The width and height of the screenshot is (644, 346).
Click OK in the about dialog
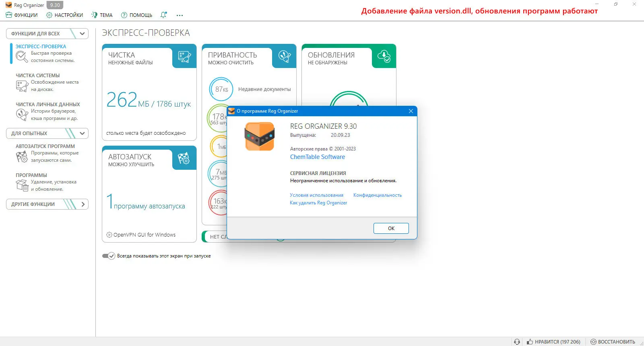point(391,228)
